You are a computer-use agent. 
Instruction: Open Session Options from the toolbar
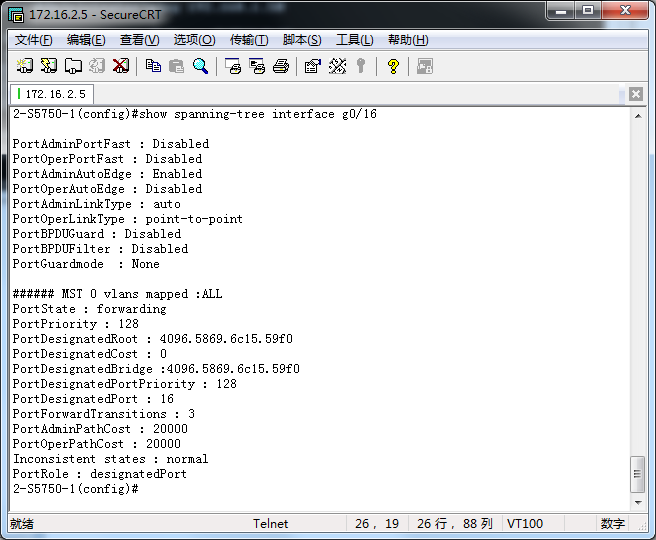312,66
